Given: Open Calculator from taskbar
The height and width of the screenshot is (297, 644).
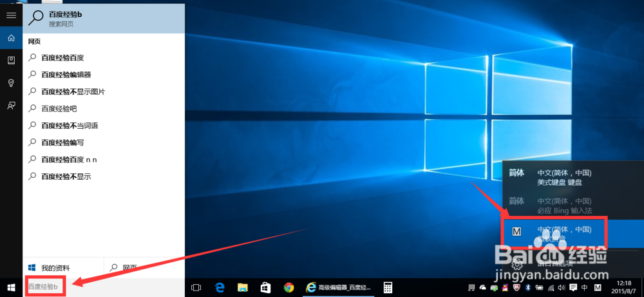Looking at the screenshot, I should point(386,287).
